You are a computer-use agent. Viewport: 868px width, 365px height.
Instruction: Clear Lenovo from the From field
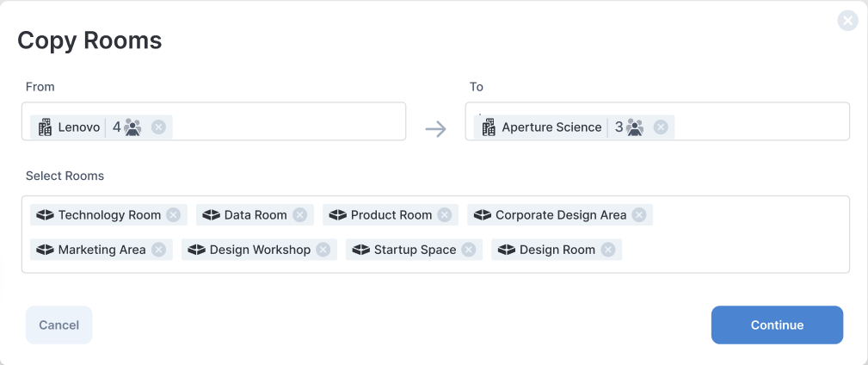(159, 127)
